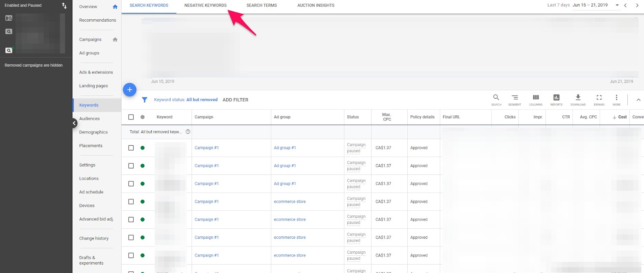
Task: Open the Reports tool
Action: (x=556, y=100)
